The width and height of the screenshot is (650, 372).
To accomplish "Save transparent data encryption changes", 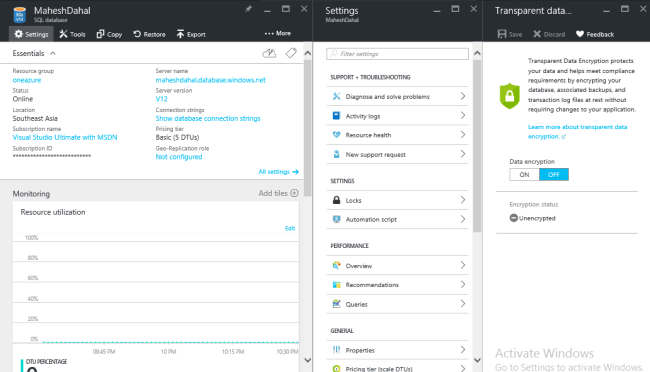I will [510, 34].
